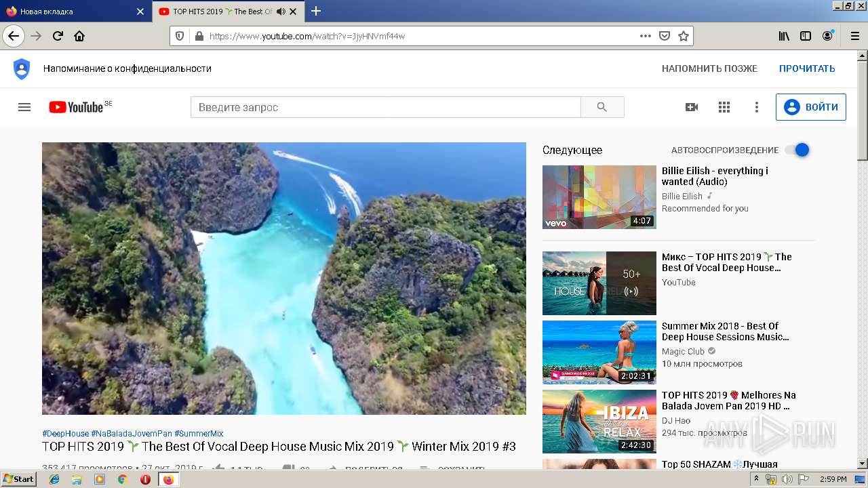Open tracking protection shield in address bar
868x488 pixels.
point(180,36)
